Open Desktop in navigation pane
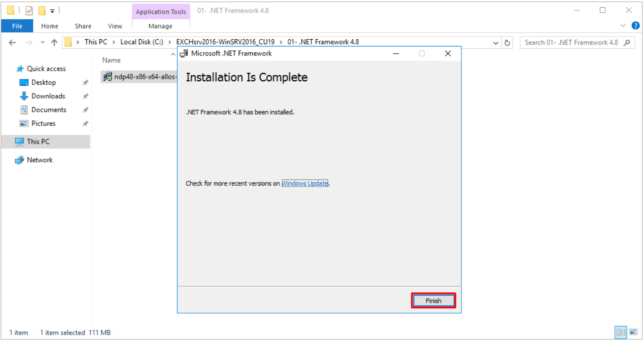The height and width of the screenshot is (341, 644). [44, 83]
